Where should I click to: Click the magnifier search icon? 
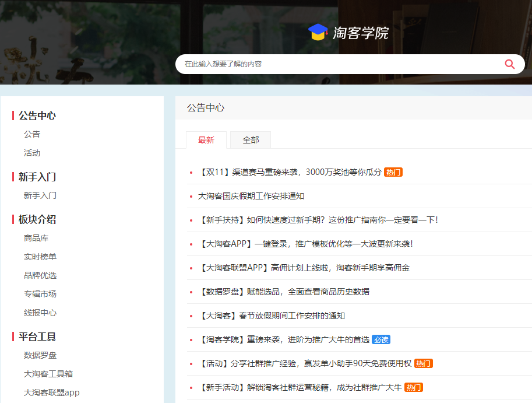509,64
